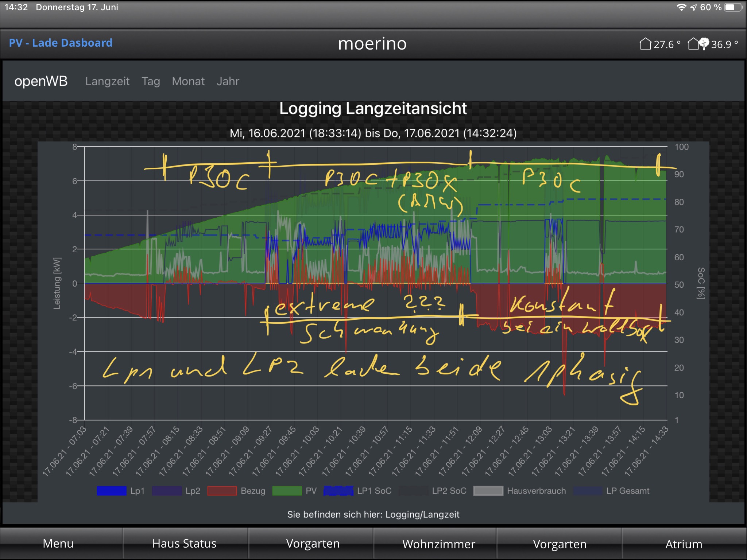Click the Lp2 legend color box
The image size is (747, 560).
point(167,491)
